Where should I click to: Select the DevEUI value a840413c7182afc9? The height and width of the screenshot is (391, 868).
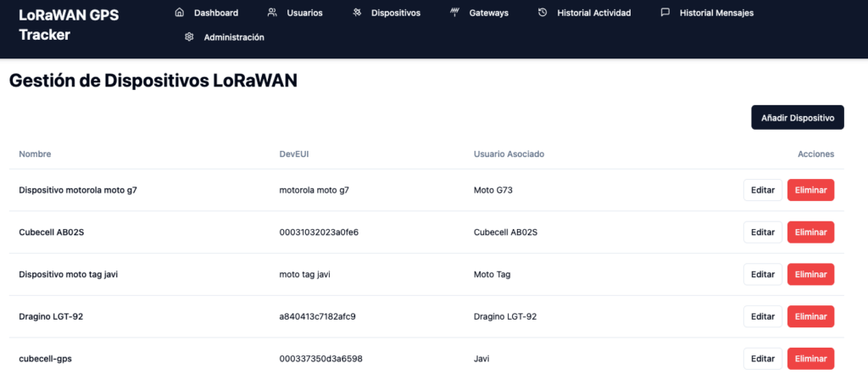click(317, 316)
